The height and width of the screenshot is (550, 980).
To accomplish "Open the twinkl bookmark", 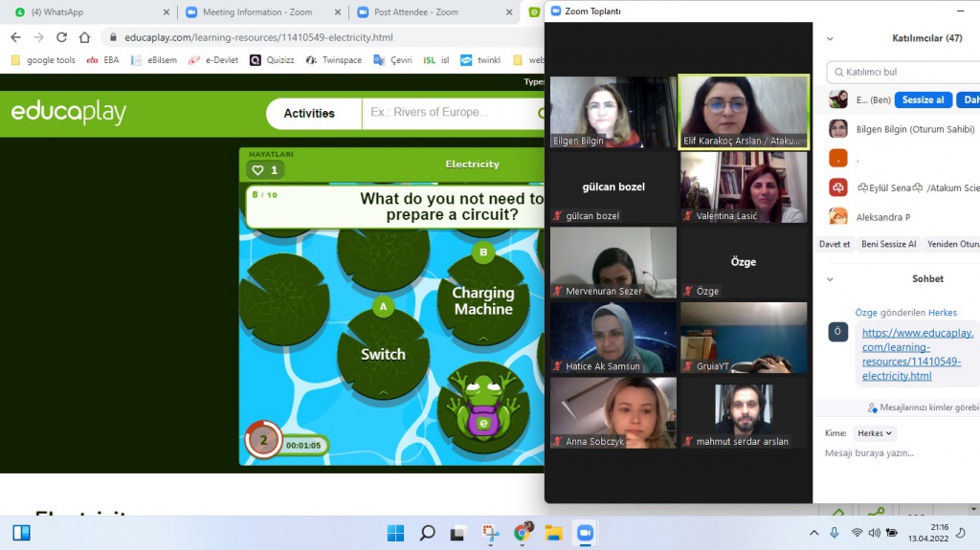I will 480,60.
